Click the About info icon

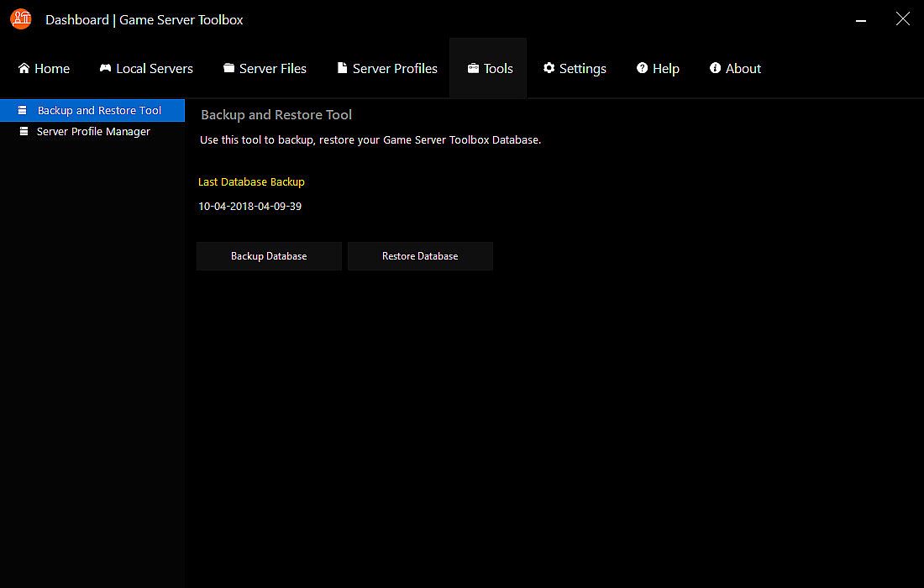[x=715, y=68]
